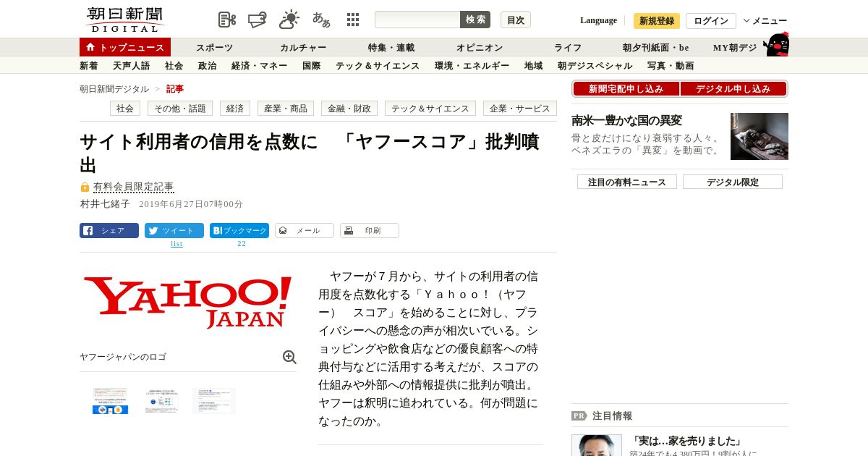
Task: Open the font size あぁ icon
Action: [321, 20]
